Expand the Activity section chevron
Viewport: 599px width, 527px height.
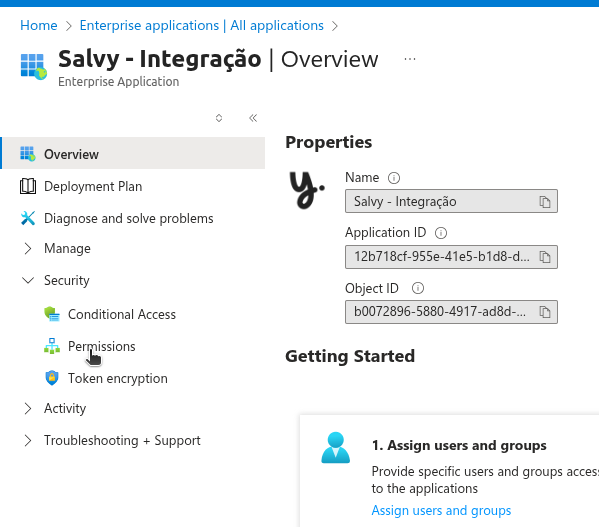pos(28,409)
